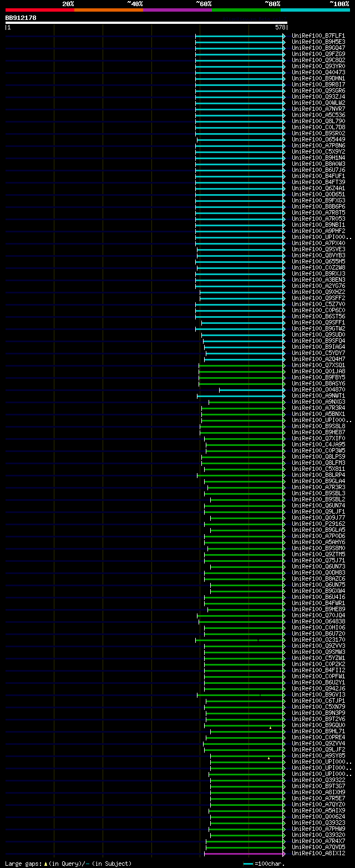Click the green ~80% identity legend segment
The image size is (355, 868).
pos(246,10)
